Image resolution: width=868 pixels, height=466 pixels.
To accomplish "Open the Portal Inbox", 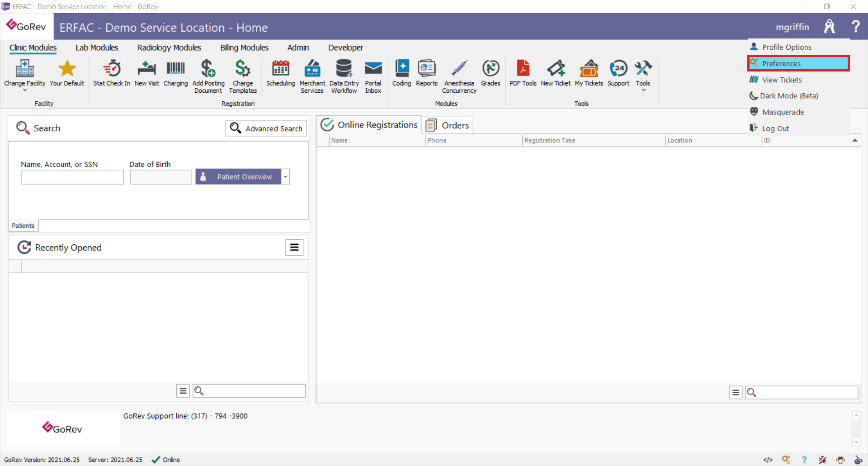I will pos(373,76).
